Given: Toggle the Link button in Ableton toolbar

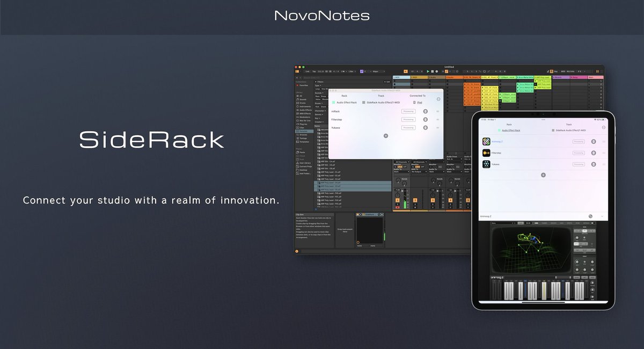Looking at the screenshot, I should coord(308,71).
